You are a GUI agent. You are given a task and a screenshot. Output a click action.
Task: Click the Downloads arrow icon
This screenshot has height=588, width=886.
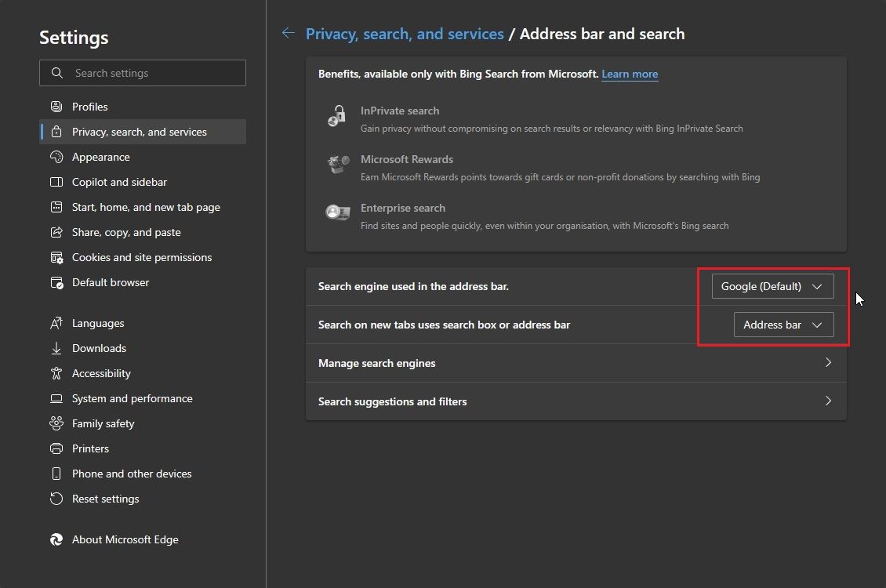tap(56, 349)
